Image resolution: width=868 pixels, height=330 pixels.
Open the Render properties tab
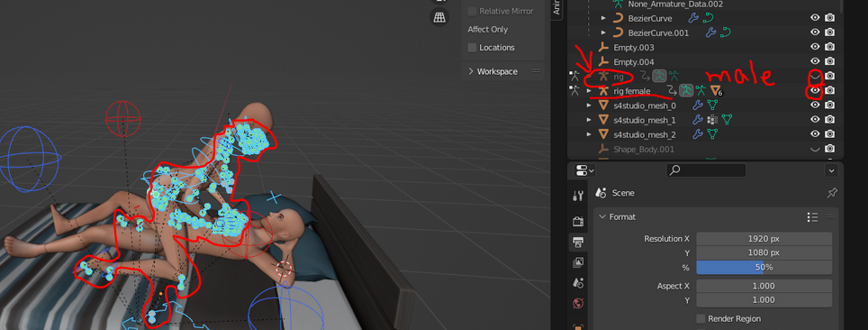[578, 221]
